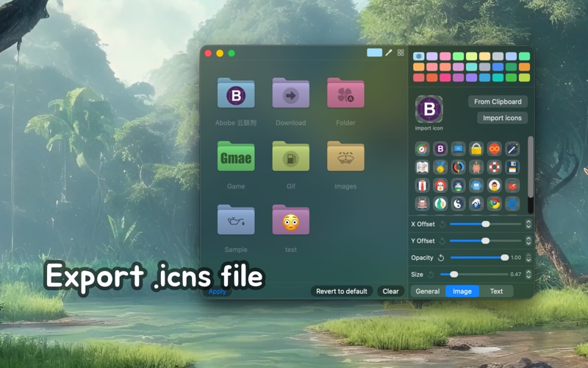Click the Apply button
This screenshot has width=588, height=368.
tap(217, 291)
